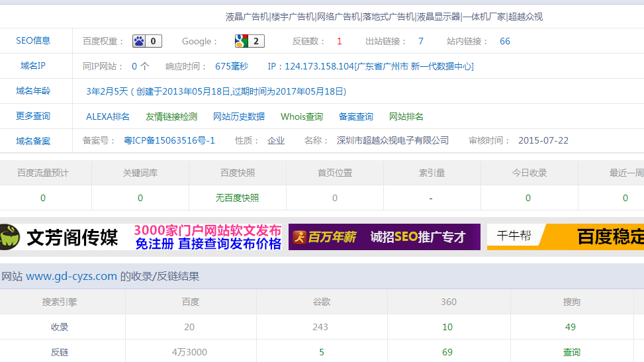Open the Whois查询 link
Screen dimensions: 644x362
click(301, 116)
